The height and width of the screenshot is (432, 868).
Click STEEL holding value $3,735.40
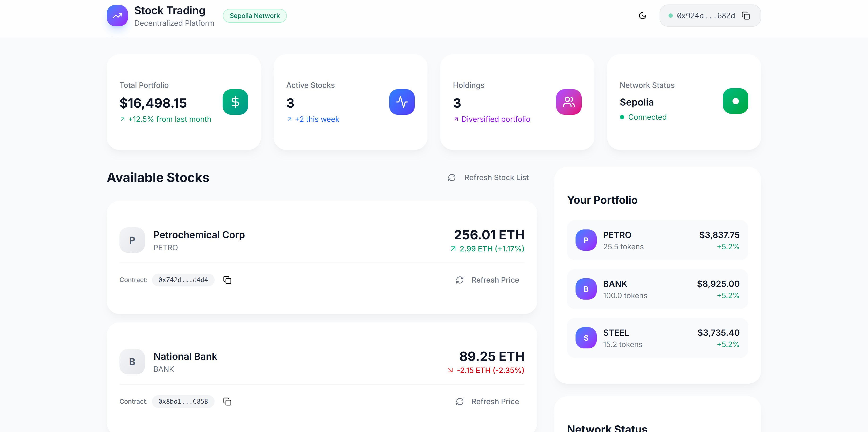718,333
